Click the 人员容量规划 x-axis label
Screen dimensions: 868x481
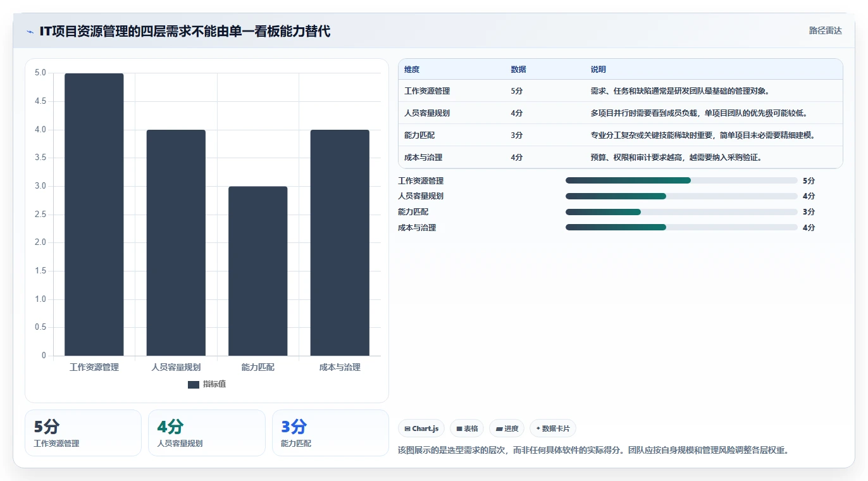tap(176, 367)
